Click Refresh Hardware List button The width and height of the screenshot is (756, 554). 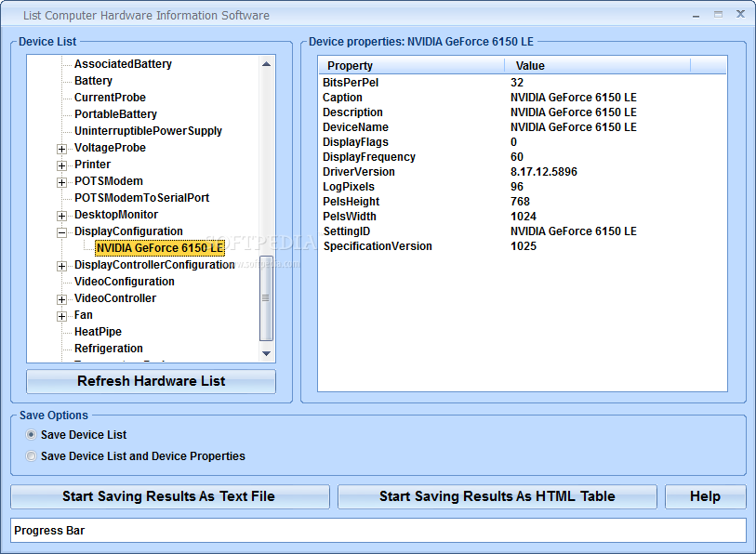[x=151, y=381]
